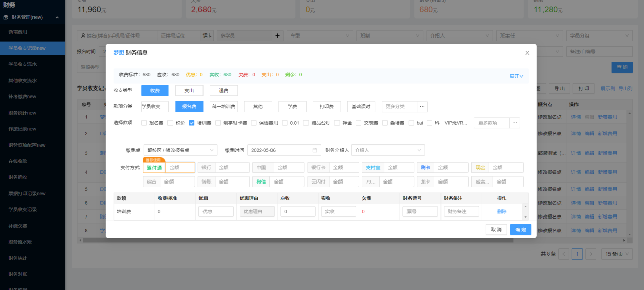Click the 确定 button
Image resolution: width=644 pixels, height=290 pixels.
pyautogui.click(x=520, y=230)
